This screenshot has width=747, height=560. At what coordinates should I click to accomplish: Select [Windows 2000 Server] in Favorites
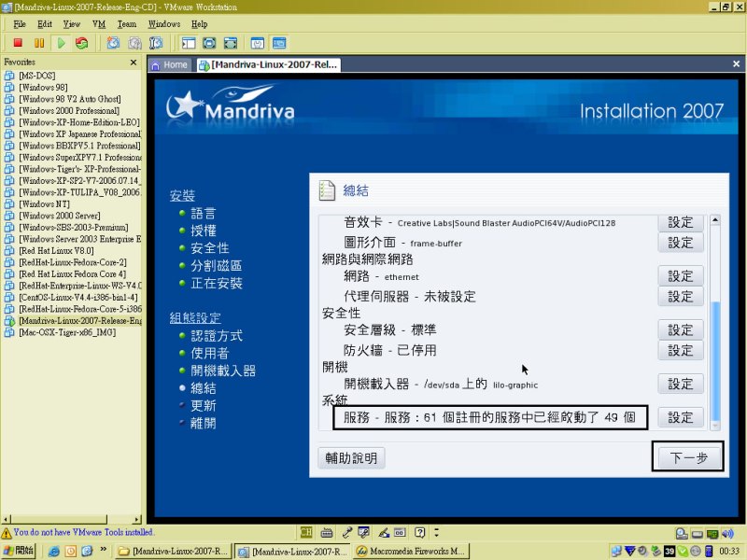[x=59, y=216]
